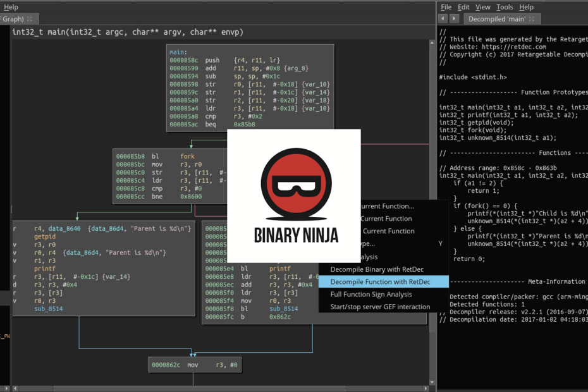Image resolution: width=588 pixels, height=392 pixels.
Task: Open the View menu in the decompiler window
Action: 482,7
